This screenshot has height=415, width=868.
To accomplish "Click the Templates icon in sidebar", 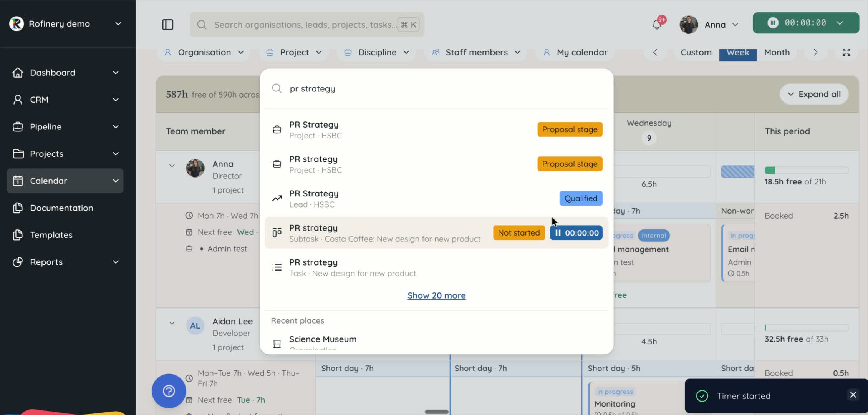I will (x=18, y=235).
